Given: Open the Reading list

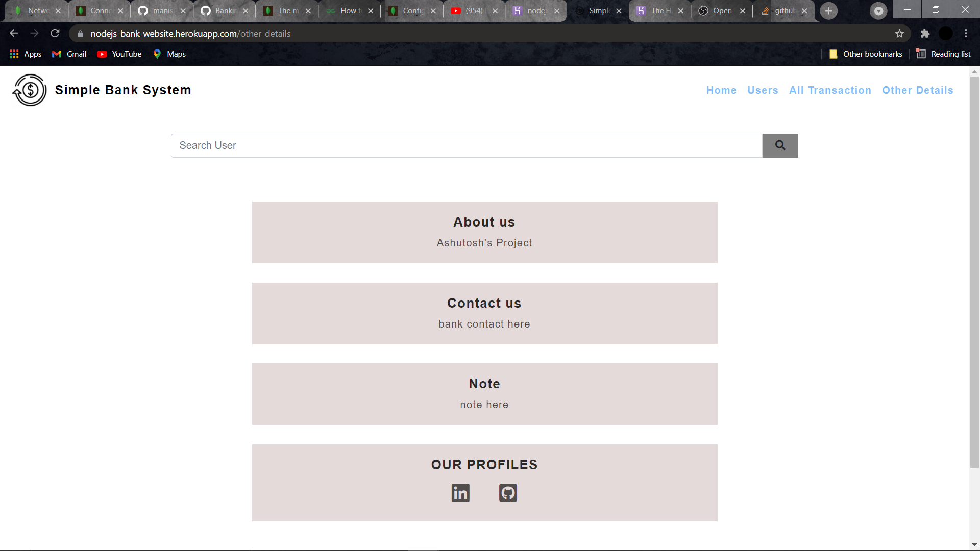Looking at the screenshot, I should pyautogui.click(x=943, y=54).
